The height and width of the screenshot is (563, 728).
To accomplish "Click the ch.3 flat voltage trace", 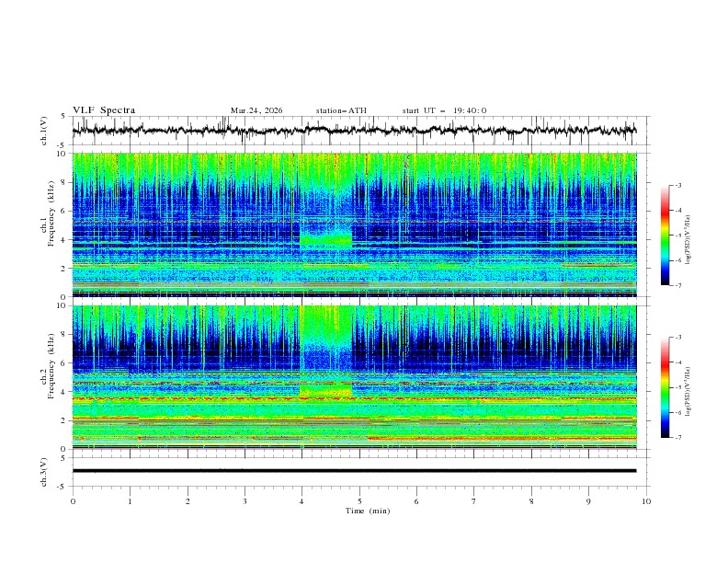I will tap(354, 471).
